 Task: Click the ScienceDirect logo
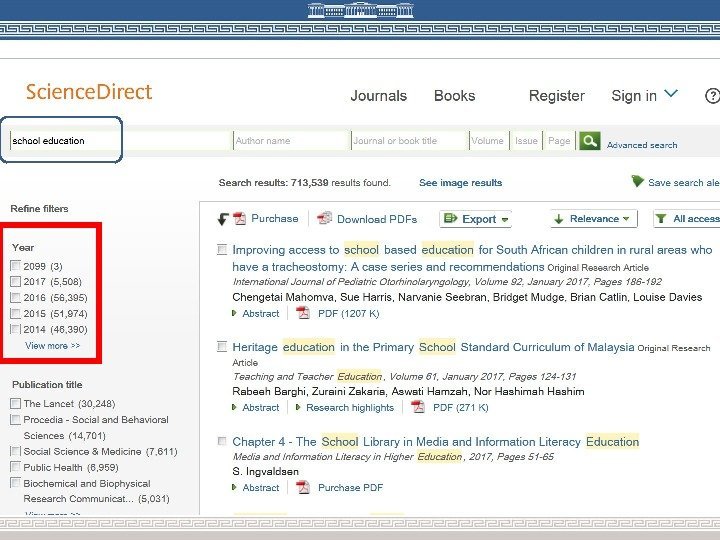pyautogui.click(x=89, y=91)
